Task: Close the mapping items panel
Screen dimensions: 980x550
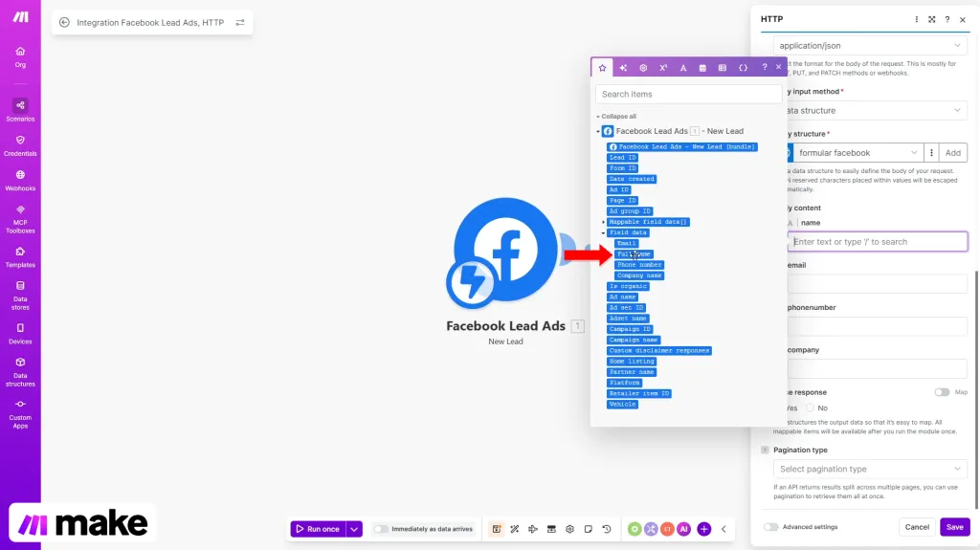Action: (x=779, y=67)
